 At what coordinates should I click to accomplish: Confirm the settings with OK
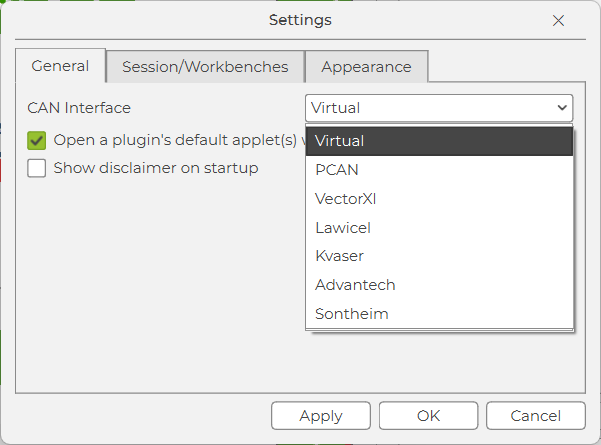click(429, 416)
